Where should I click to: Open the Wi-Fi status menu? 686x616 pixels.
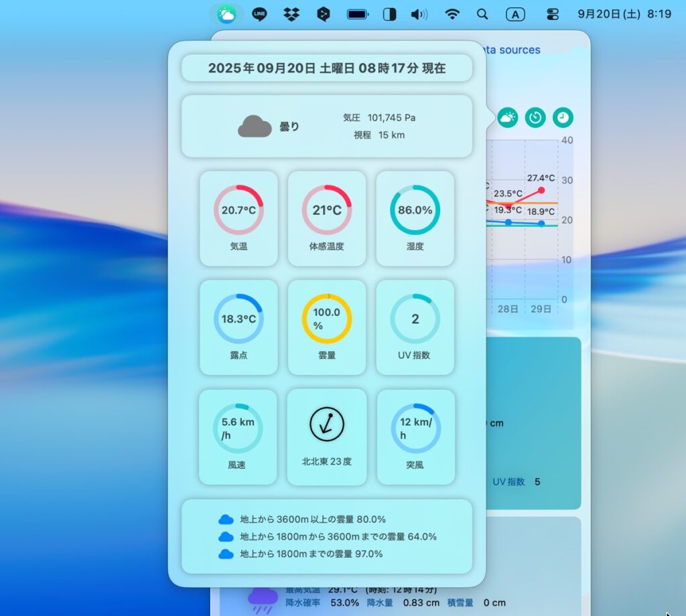pos(453,13)
